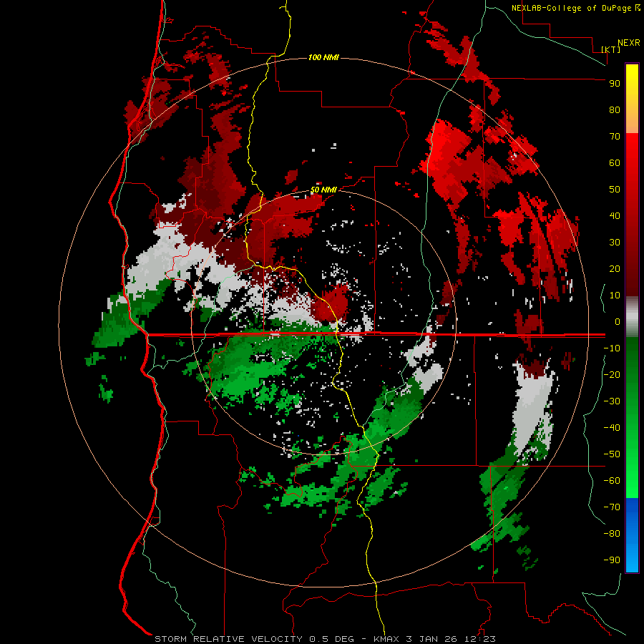Click the 100 NMI range ring label
The height and width of the screenshot is (644, 644).
coord(323,57)
